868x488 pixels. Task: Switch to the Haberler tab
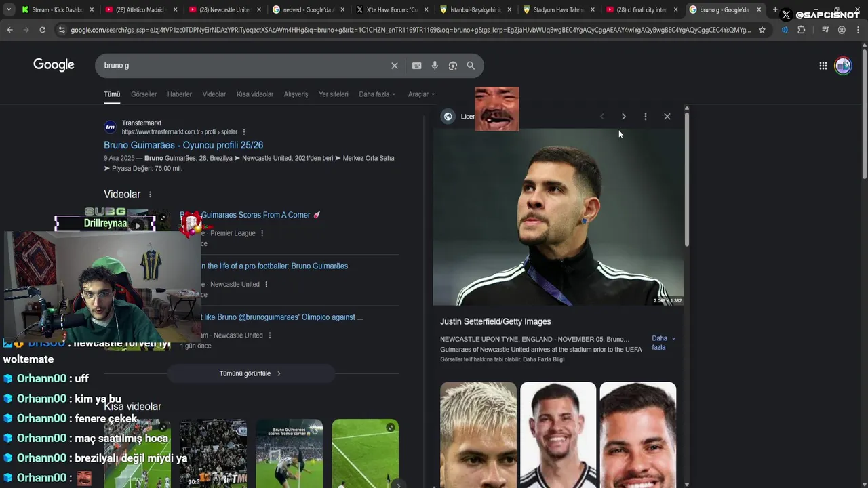pyautogui.click(x=180, y=94)
